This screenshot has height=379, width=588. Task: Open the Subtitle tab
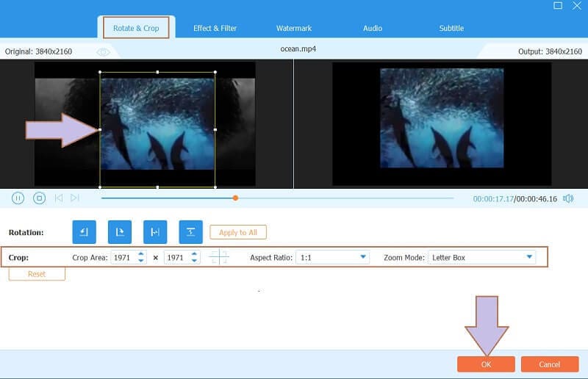click(x=451, y=28)
